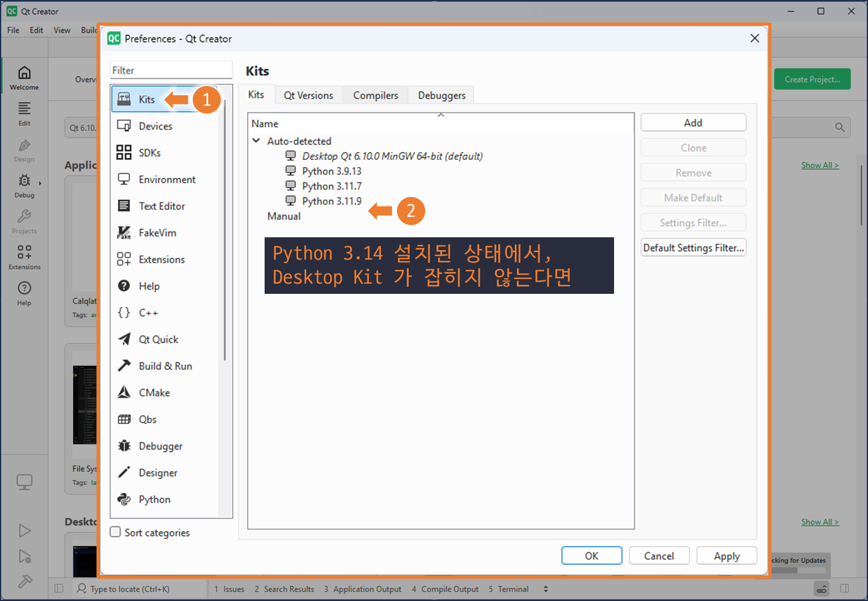868x601 pixels.
Task: Open the Text Editor settings category
Action: 165,206
